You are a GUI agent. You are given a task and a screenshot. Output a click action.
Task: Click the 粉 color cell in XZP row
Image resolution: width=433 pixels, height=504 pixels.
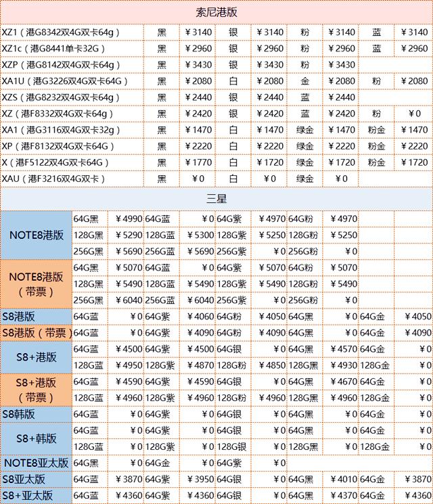[304, 65]
